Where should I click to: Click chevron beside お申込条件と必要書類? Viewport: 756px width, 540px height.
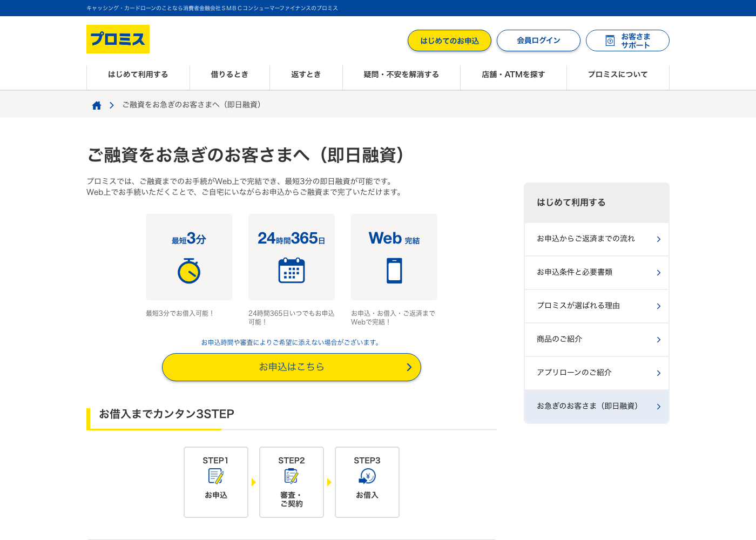point(658,273)
